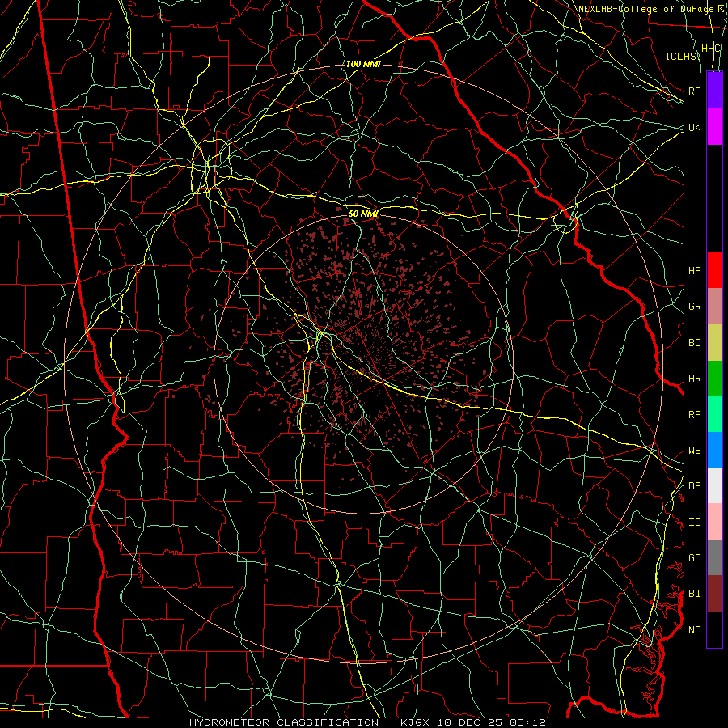Click the "BI" legend label
The image size is (728, 728).
click(695, 594)
